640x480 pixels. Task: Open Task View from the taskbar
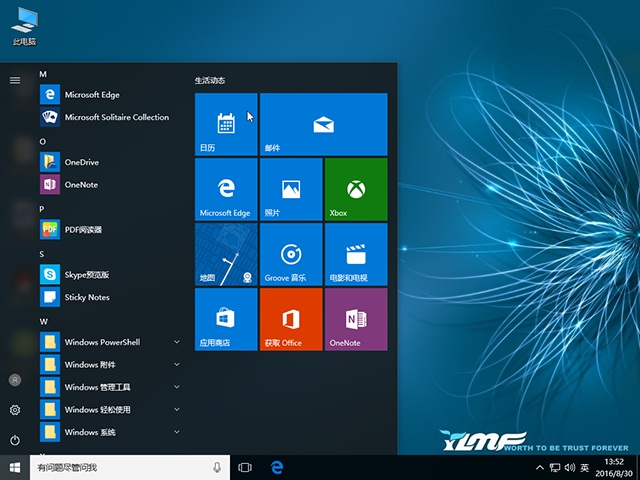(x=245, y=467)
